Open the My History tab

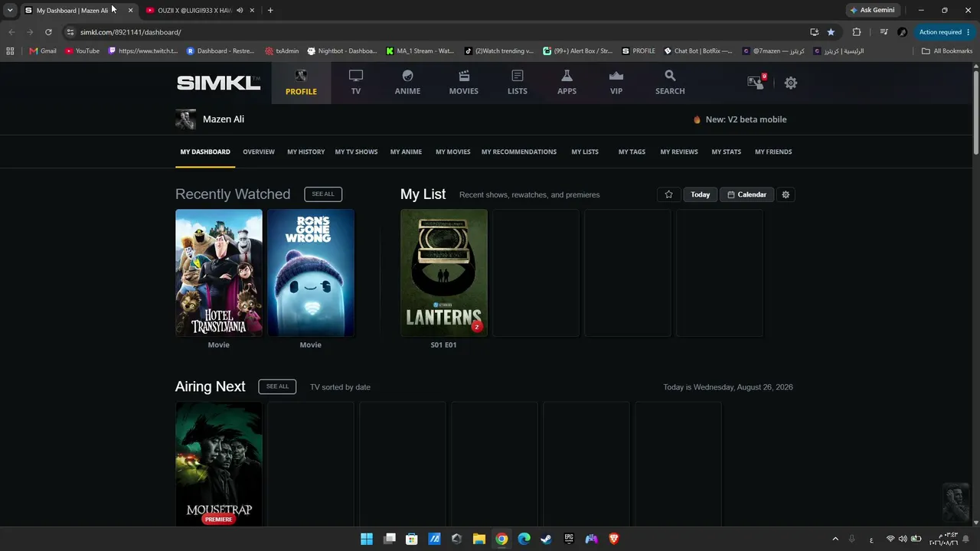point(305,152)
